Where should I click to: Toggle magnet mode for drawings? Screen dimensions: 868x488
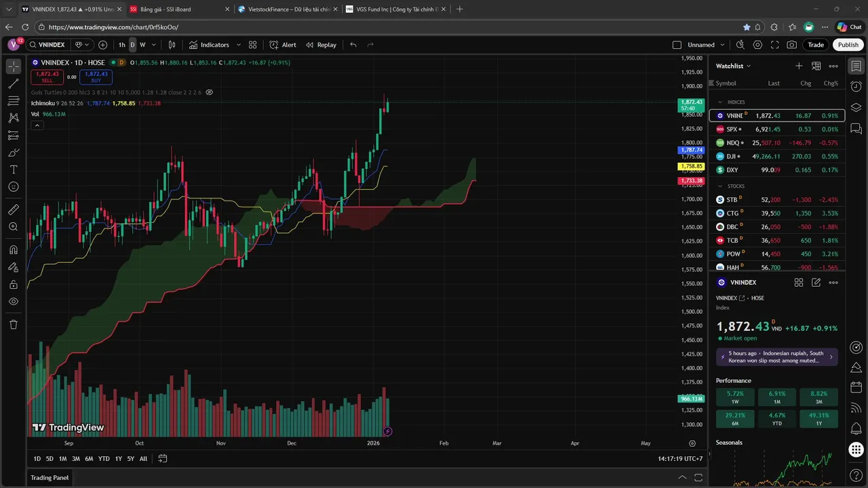[x=14, y=250]
